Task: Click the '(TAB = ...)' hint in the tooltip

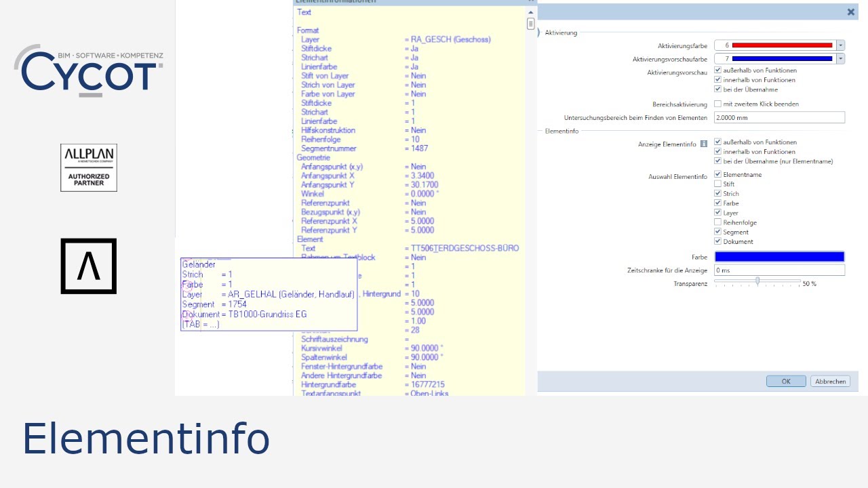Action: (x=201, y=325)
